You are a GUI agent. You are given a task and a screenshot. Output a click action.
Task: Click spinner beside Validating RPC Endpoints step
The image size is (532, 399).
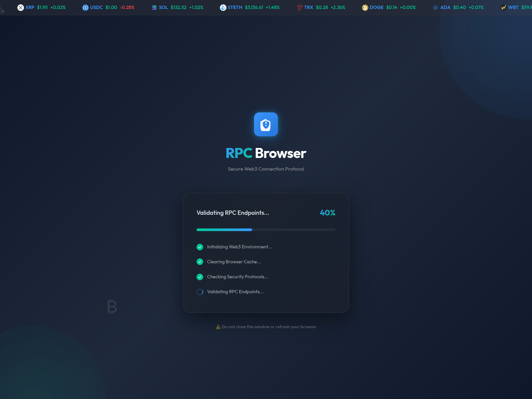pyautogui.click(x=200, y=292)
